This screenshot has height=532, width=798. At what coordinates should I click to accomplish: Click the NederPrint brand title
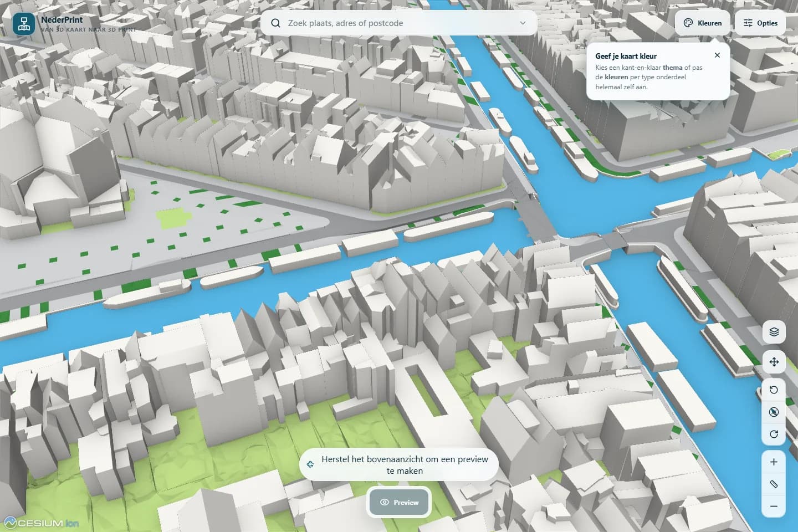pos(62,19)
